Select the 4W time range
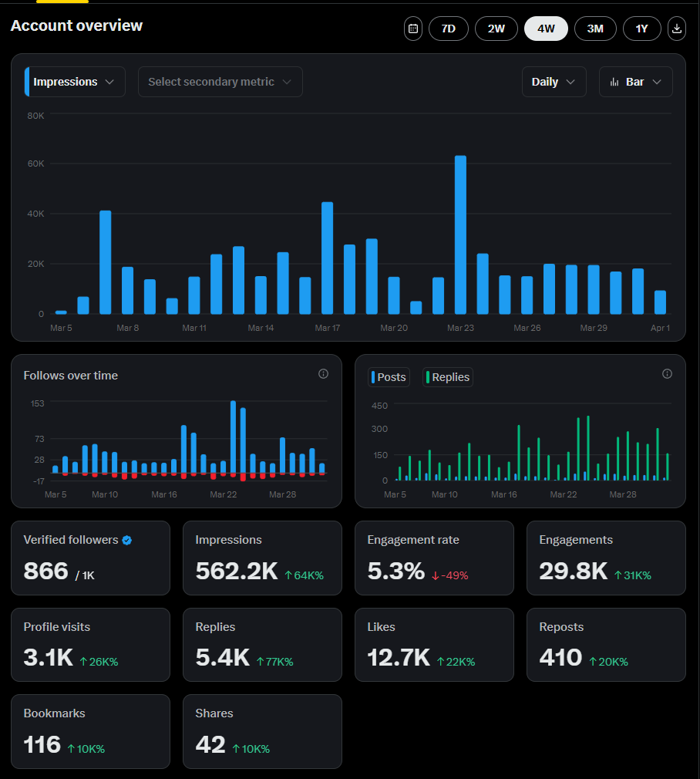Viewport: 700px width, 779px height. pos(546,29)
